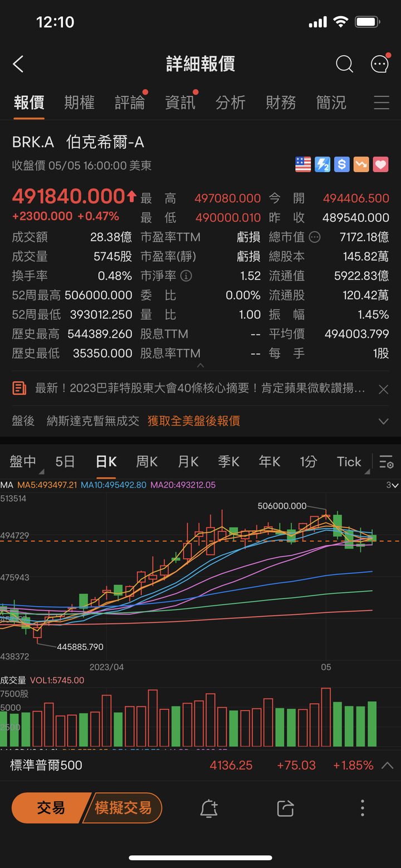Viewport: 401px width, 868px height.
Task: Tap the MA5:493497.21 indicator label
Action: tap(47, 485)
